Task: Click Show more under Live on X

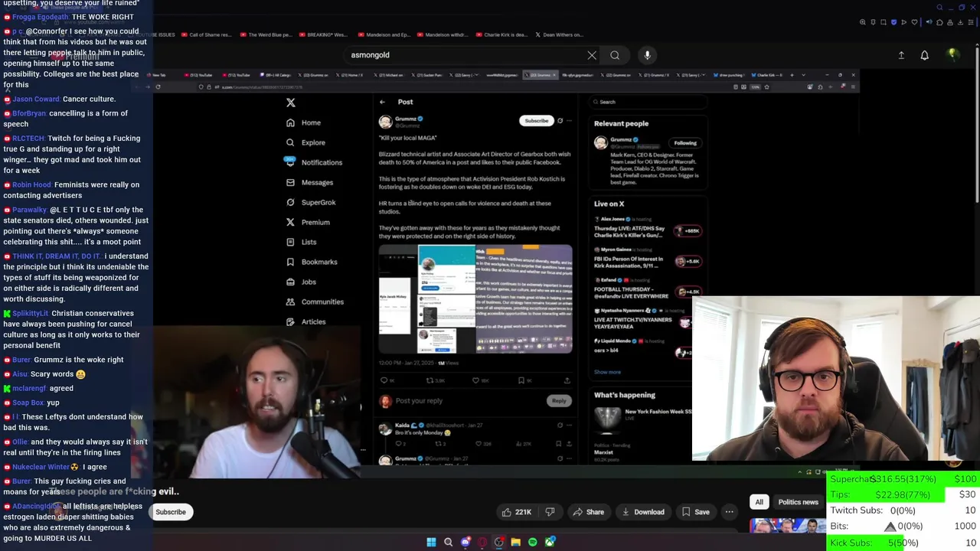Action: tap(607, 372)
